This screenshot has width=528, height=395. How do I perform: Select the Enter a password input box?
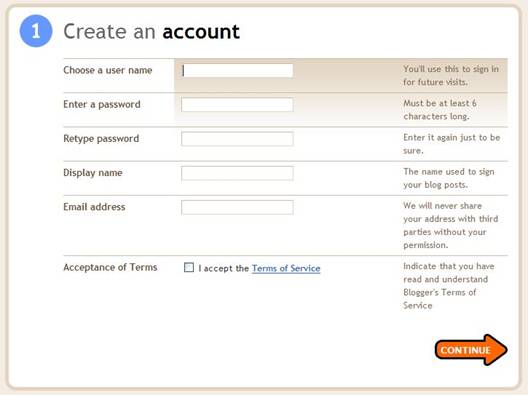click(x=237, y=105)
